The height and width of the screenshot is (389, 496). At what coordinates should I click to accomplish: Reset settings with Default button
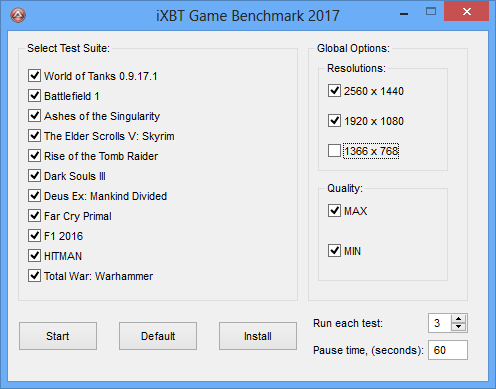point(158,336)
